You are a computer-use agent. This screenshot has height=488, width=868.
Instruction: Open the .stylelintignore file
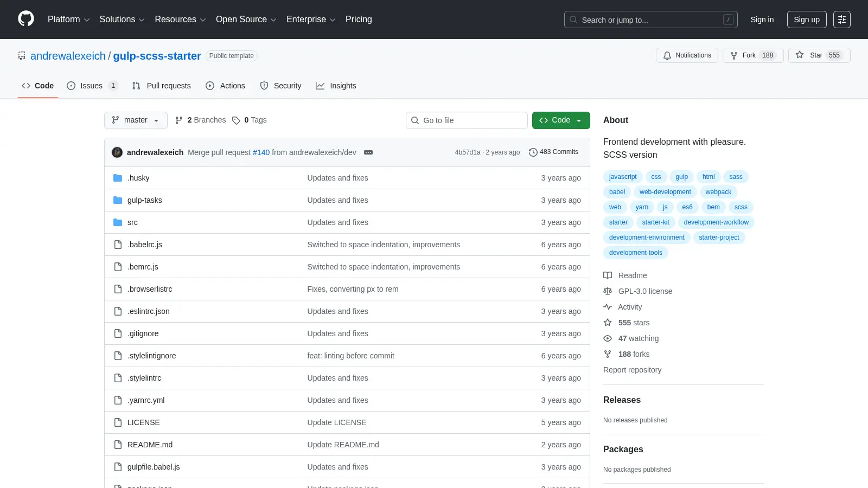point(151,356)
